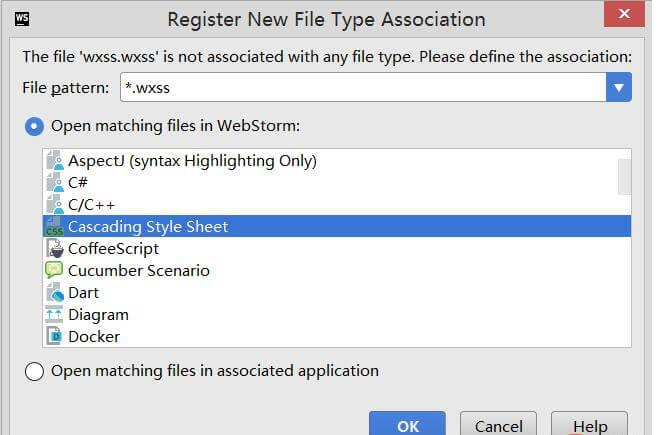The height and width of the screenshot is (435, 667).
Task: Click the CSS icon beside Cascading Style Sheet
Action: (x=54, y=227)
